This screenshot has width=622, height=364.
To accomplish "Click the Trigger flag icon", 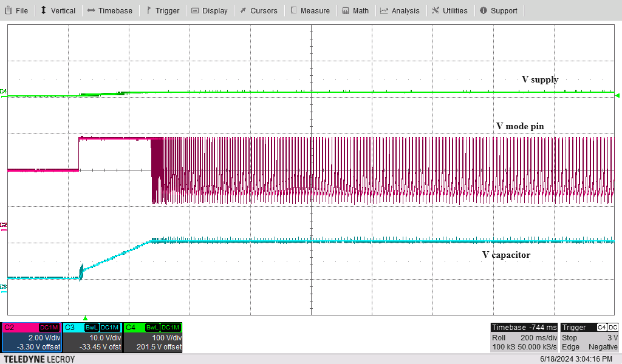I will 149,10.
